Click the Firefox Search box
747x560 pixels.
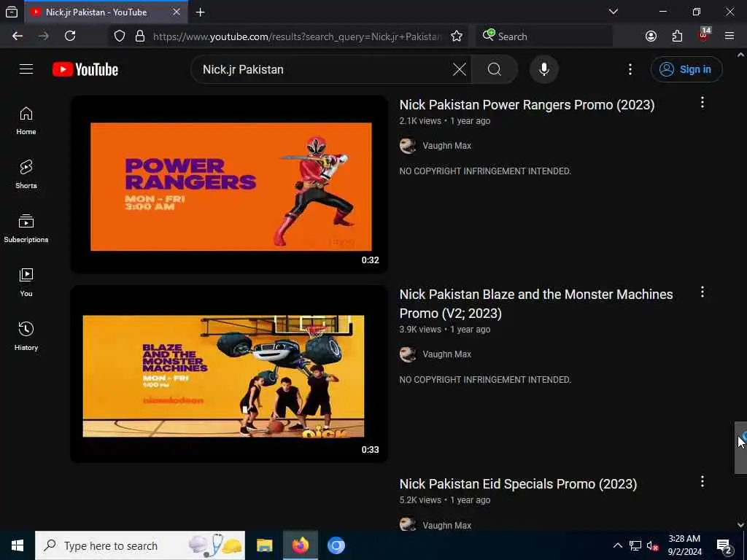pos(544,36)
